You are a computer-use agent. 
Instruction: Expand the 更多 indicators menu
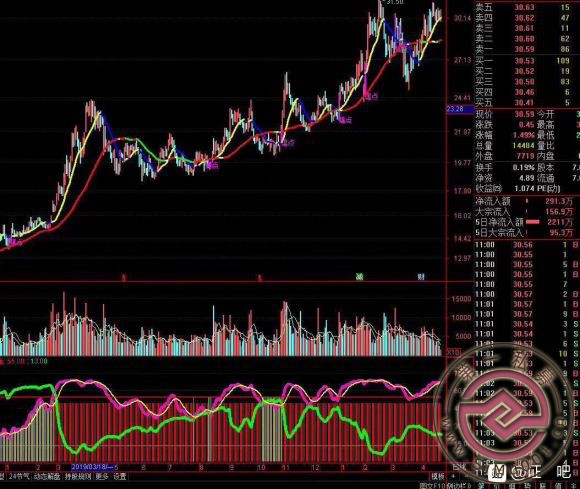[102, 476]
